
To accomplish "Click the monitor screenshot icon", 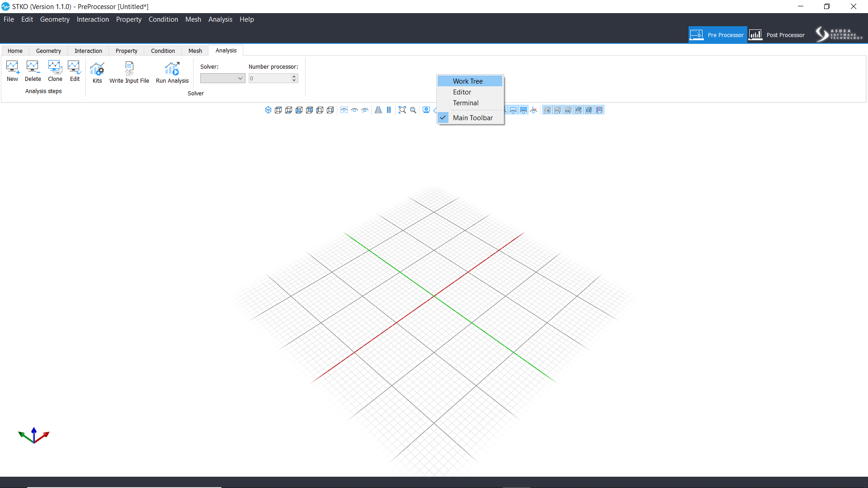I will pos(426,110).
